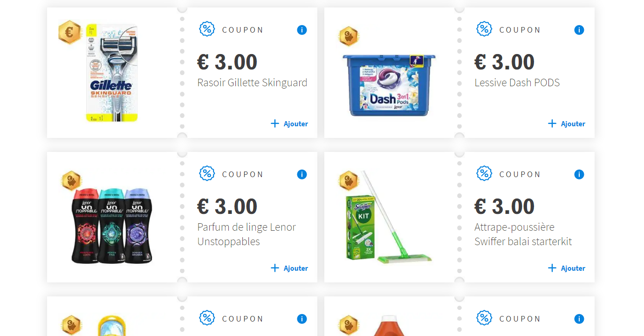Open info icon on Dash PODS coupon
Viewport: 644px width, 336px height.
pyautogui.click(x=579, y=30)
